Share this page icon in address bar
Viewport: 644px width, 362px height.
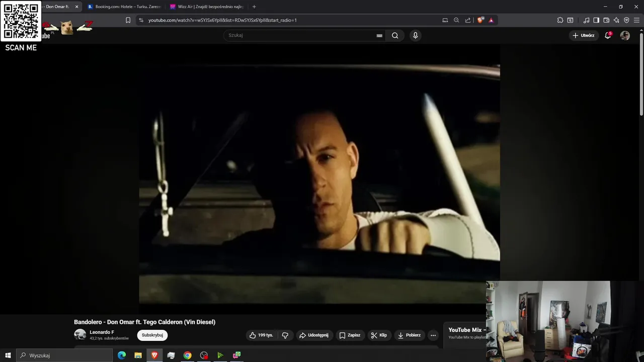[468, 20]
